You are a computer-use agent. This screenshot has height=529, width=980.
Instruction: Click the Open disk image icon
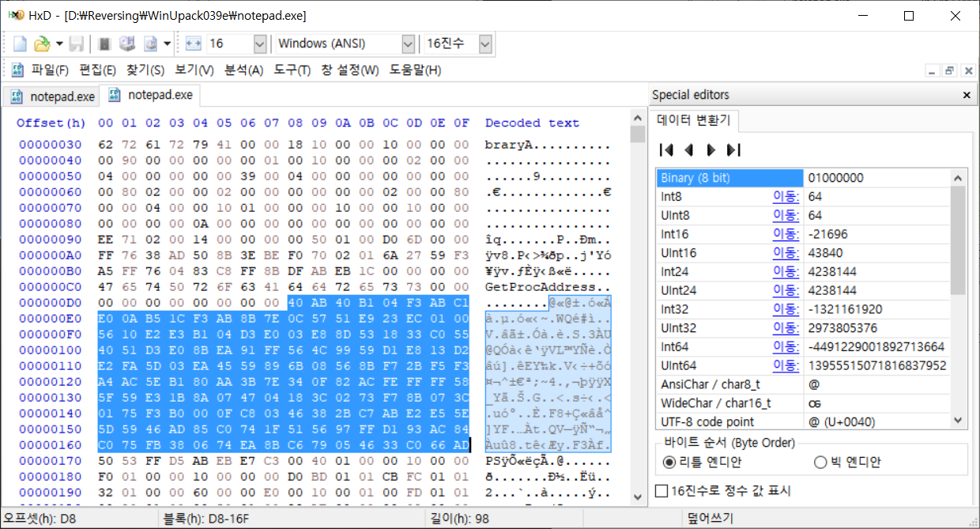click(150, 43)
